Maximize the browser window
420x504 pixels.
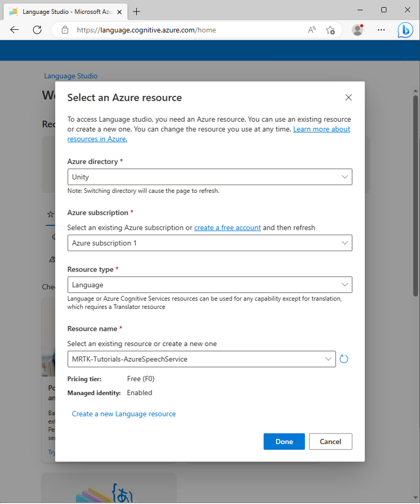(384, 10)
